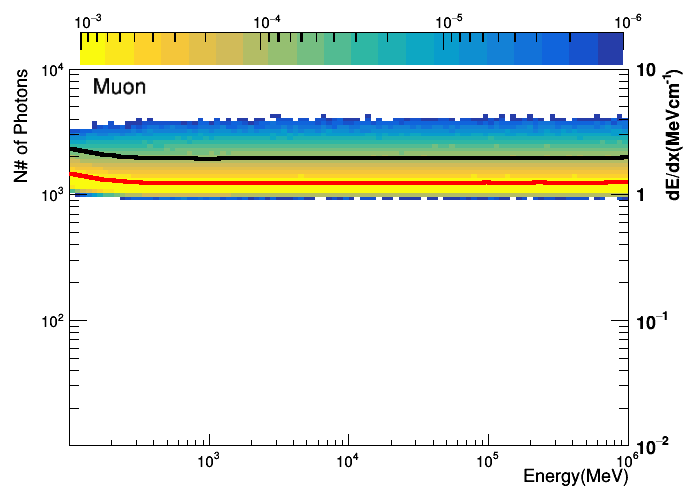Select the black curve in the plot

coord(349,157)
